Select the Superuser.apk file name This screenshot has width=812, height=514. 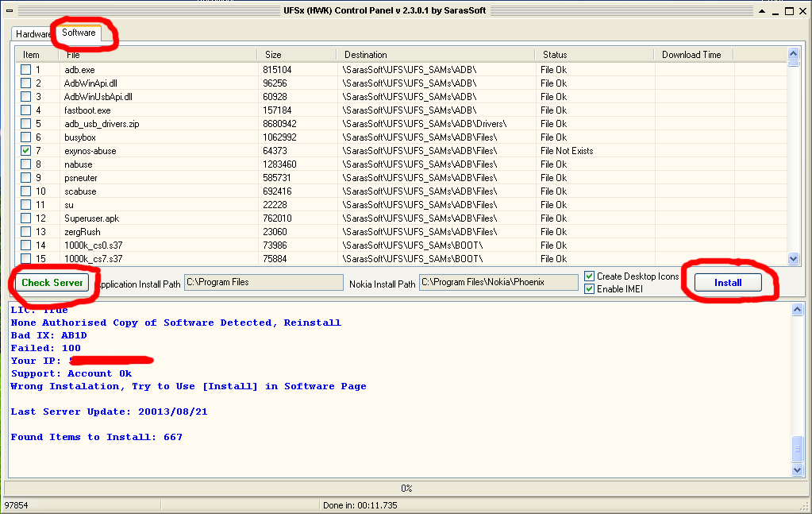coord(91,218)
